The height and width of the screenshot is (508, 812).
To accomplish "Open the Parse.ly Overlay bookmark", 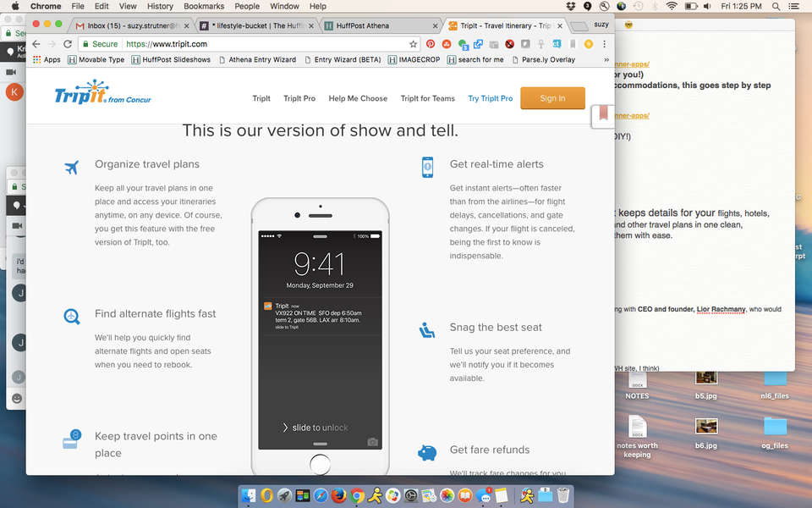I will [543, 59].
